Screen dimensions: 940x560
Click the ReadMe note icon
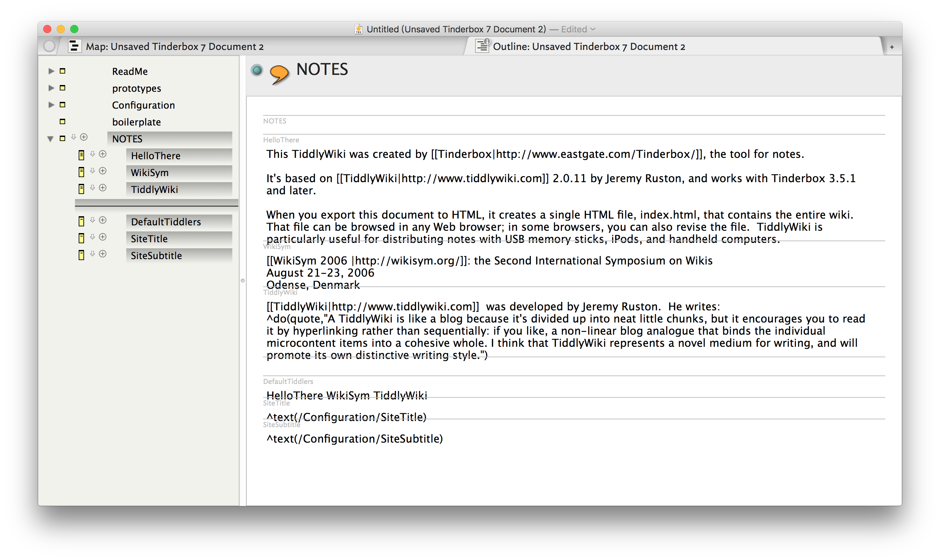pos(63,71)
